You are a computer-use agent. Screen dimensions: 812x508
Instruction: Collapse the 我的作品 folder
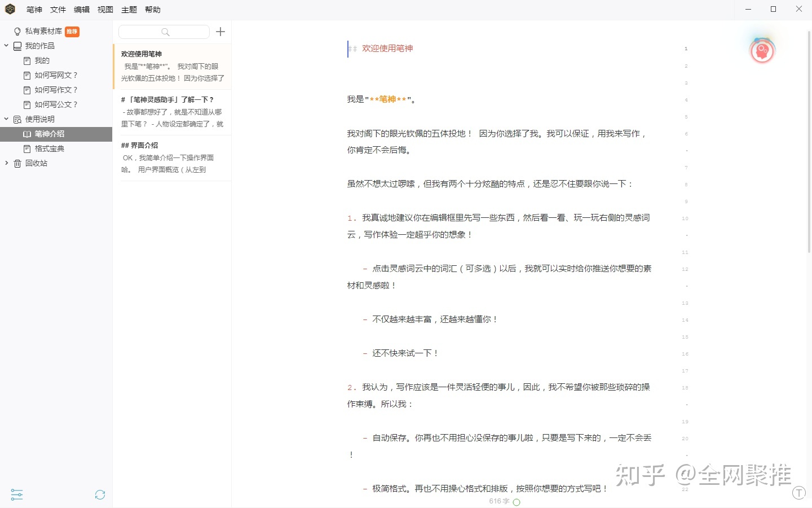point(6,46)
